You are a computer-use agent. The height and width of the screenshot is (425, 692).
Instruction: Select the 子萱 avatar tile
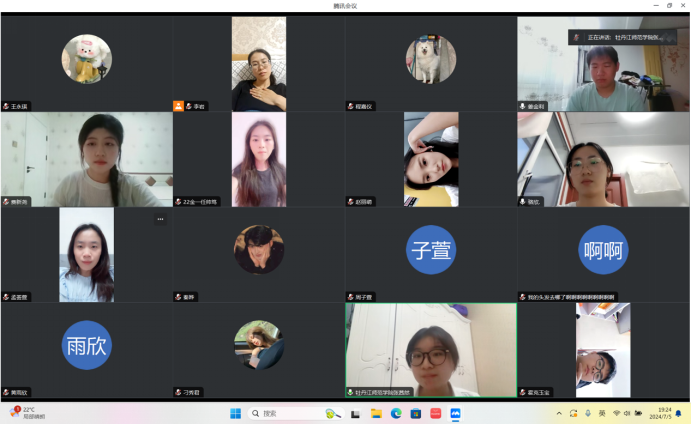click(431, 249)
